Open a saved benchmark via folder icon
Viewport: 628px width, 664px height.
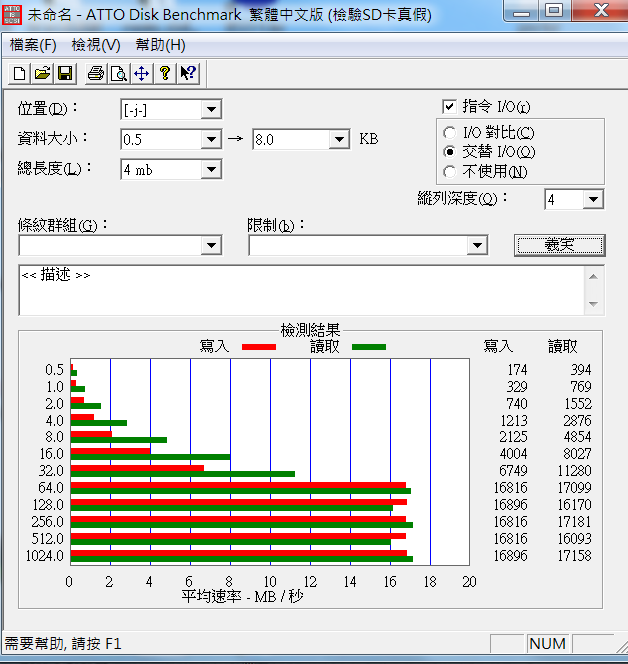pyautogui.click(x=42, y=74)
